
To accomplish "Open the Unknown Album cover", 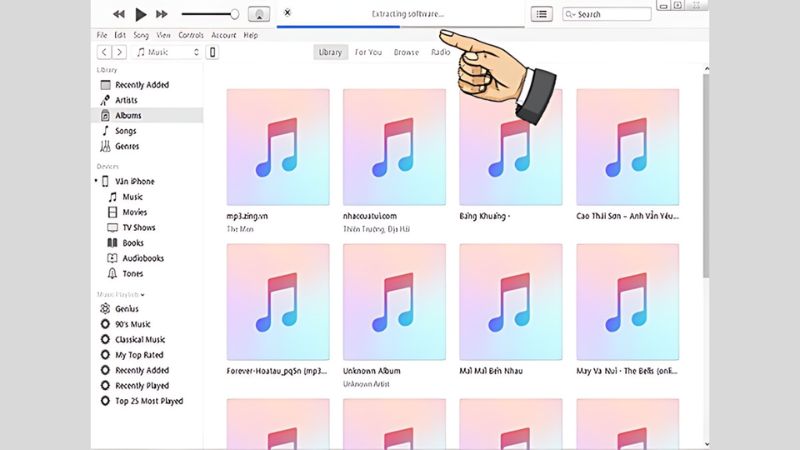I will (394, 302).
